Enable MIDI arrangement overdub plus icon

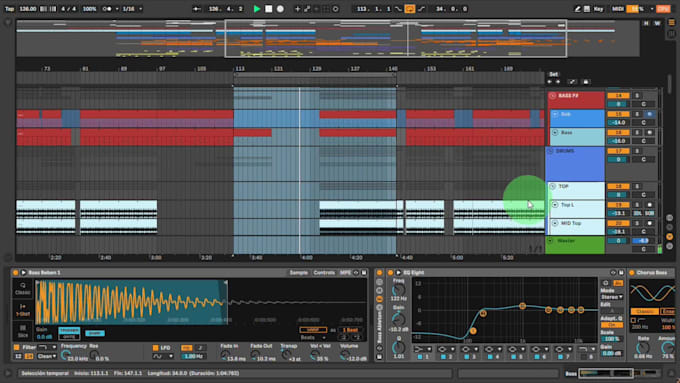pyautogui.click(x=298, y=9)
